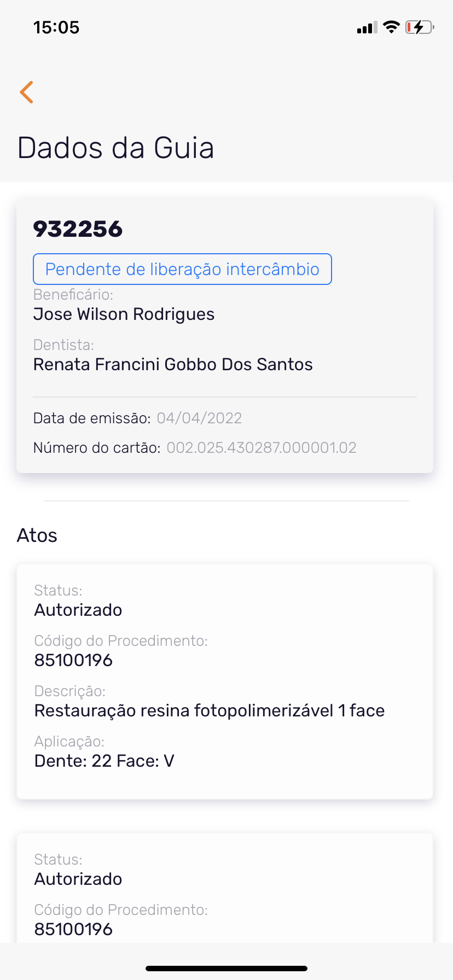Tap the orange back arrow
Screen dimensions: 453x980
point(26,92)
